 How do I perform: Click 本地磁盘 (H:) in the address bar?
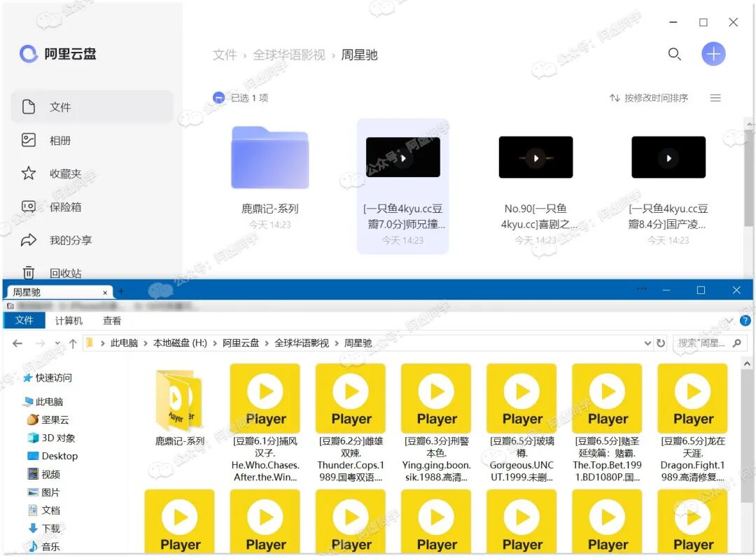(x=180, y=343)
